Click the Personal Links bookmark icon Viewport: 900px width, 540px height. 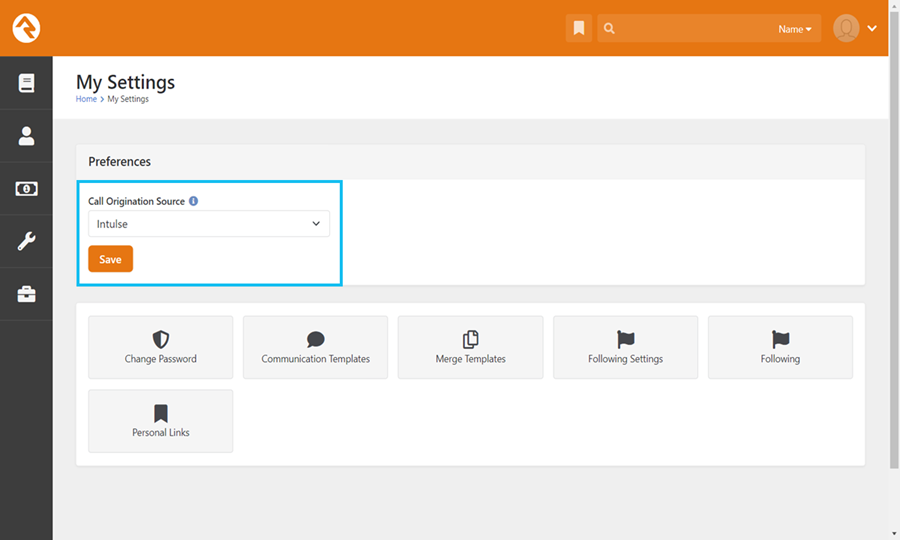[161, 413]
